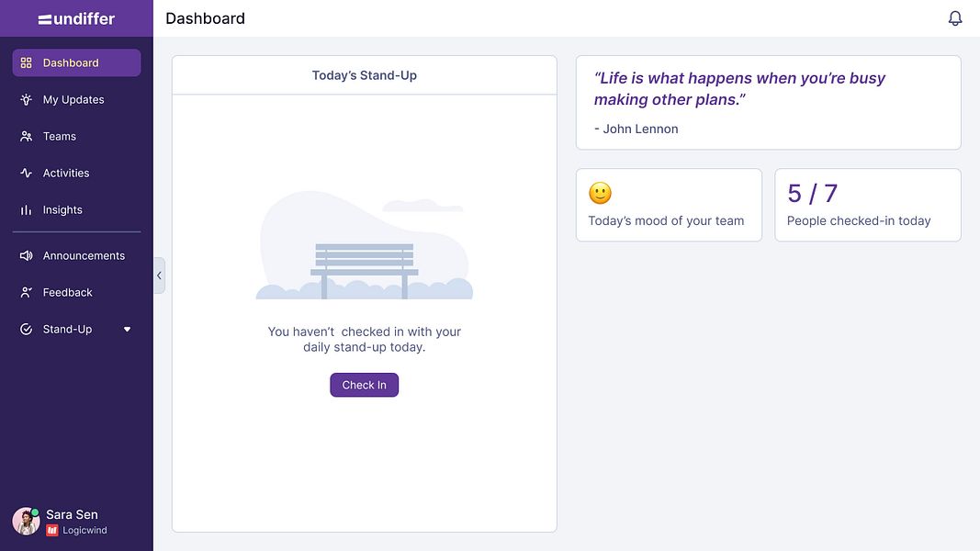
Task: Select Announcements in the sidebar
Action: pyautogui.click(x=84, y=256)
